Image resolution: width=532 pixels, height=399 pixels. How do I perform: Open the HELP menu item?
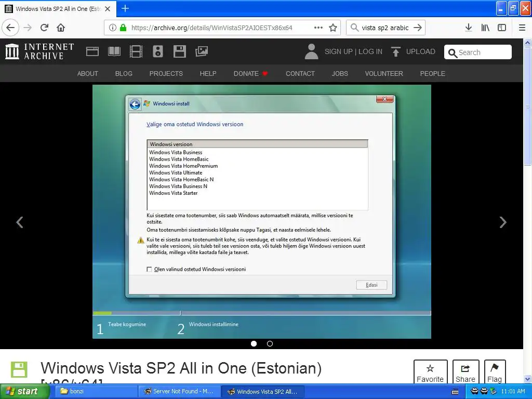(x=208, y=74)
